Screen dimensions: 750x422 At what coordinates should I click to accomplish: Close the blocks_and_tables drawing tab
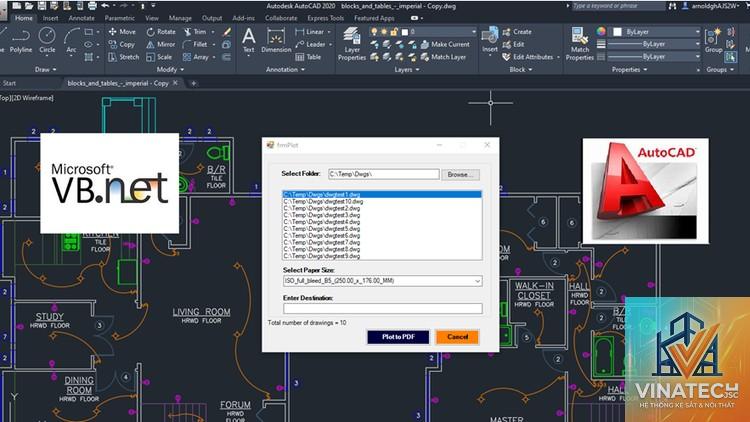click(175, 83)
